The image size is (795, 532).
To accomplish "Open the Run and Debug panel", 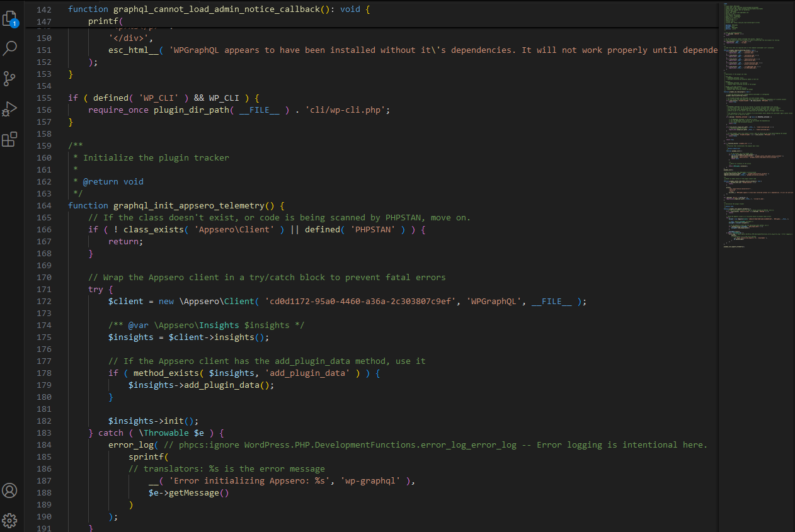I will pos(10,108).
